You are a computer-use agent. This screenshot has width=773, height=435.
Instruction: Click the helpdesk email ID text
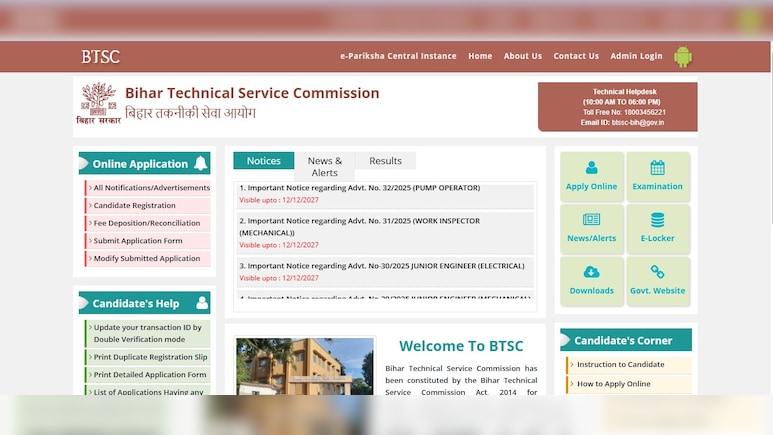pos(622,122)
